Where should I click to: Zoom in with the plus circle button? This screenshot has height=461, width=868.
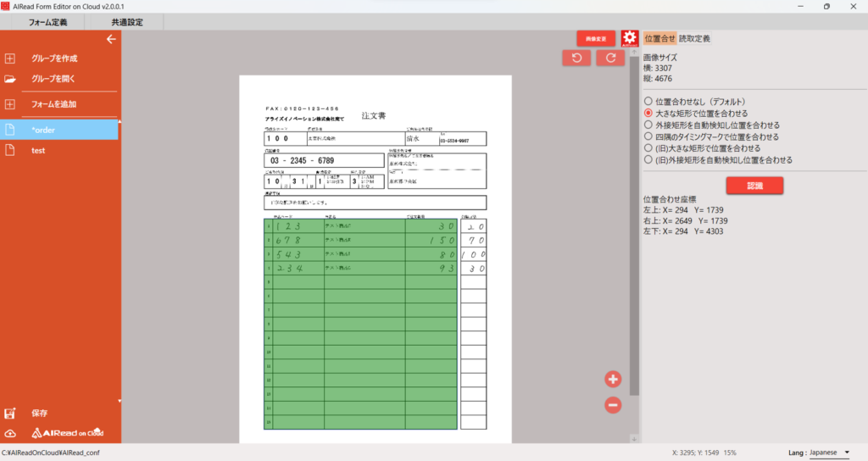click(614, 380)
